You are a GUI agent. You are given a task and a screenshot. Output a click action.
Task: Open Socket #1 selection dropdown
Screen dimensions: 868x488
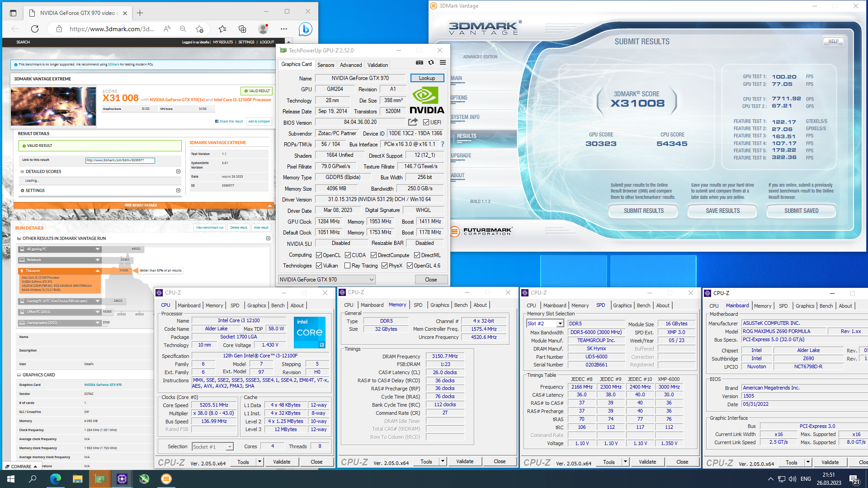click(212, 447)
